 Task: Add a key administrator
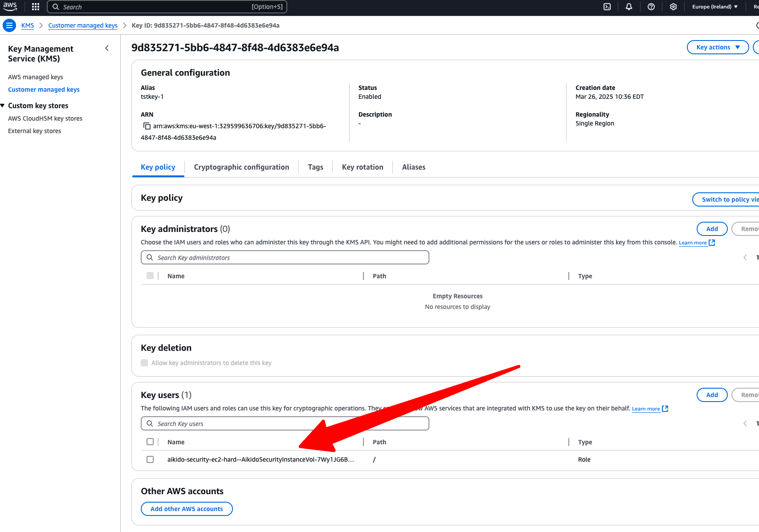(712, 229)
